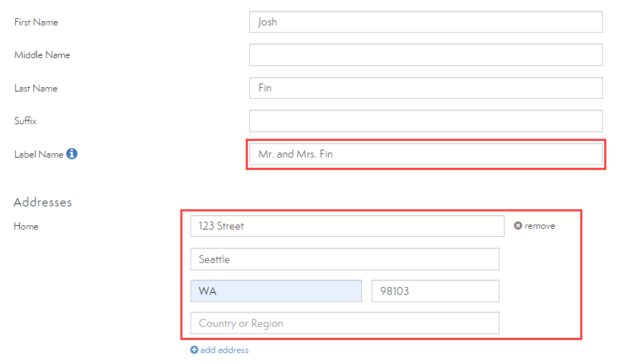Edit the Label Name field
Screen dimensions: 618x364
coord(425,154)
